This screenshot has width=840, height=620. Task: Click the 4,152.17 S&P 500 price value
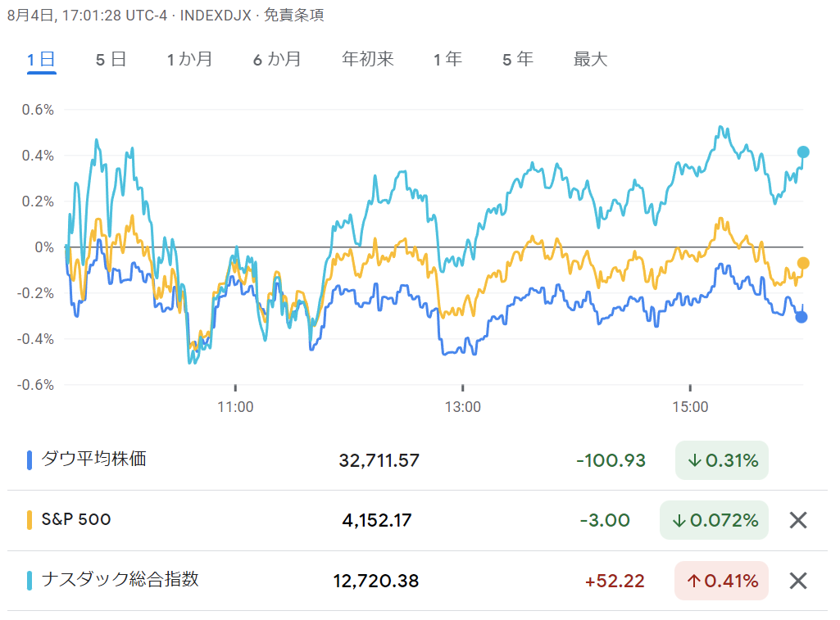pyautogui.click(x=377, y=520)
